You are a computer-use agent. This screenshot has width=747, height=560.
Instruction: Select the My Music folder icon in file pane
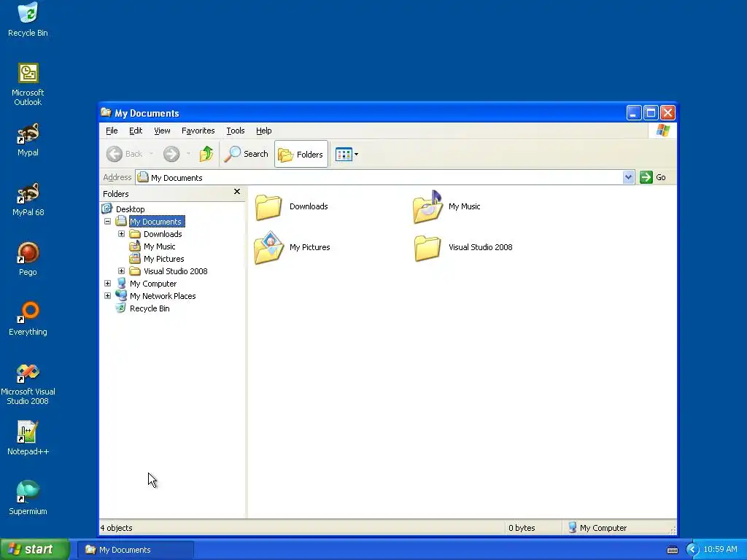(x=427, y=206)
